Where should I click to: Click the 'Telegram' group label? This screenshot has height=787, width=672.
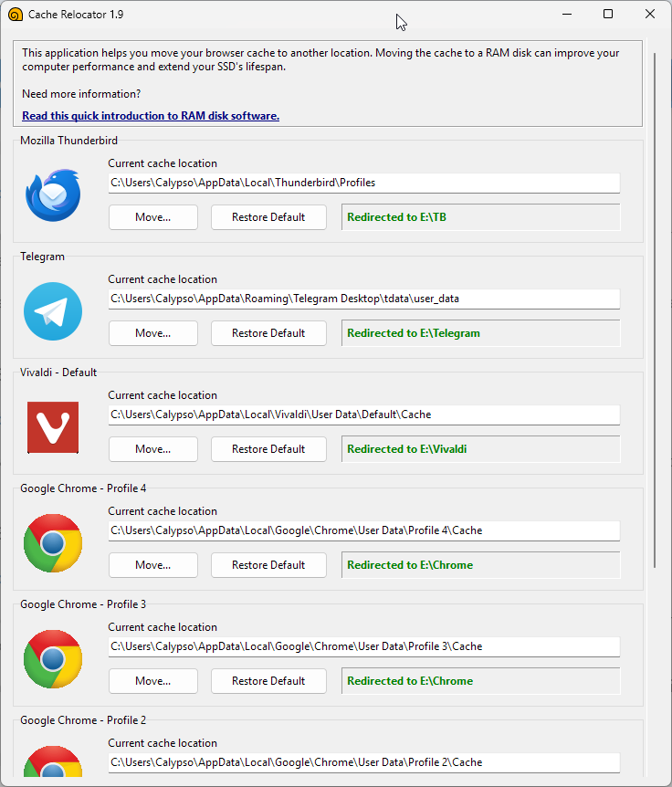pos(42,257)
